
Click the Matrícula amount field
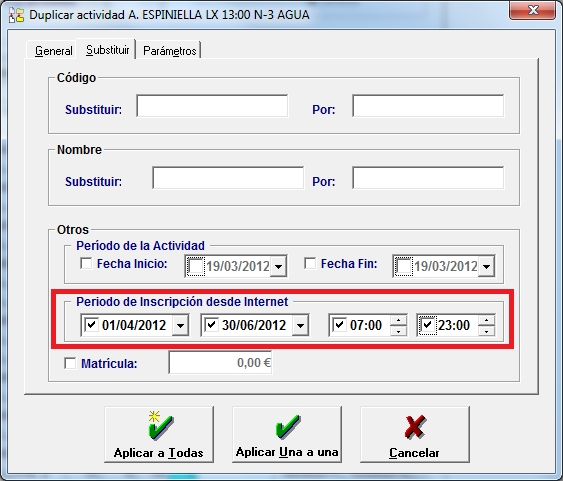tap(220, 363)
